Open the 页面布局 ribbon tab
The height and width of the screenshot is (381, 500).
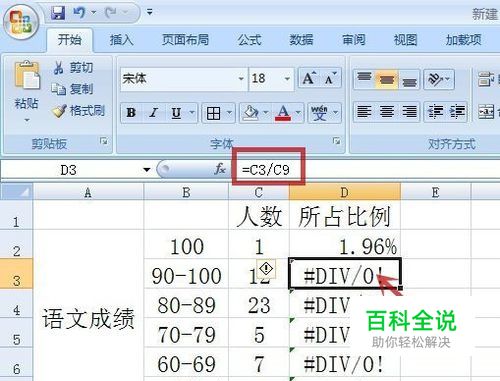click(x=185, y=40)
